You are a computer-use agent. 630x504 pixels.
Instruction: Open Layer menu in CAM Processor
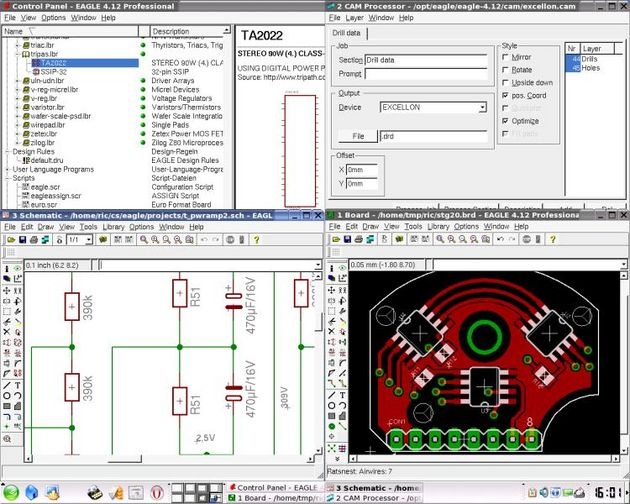354,18
